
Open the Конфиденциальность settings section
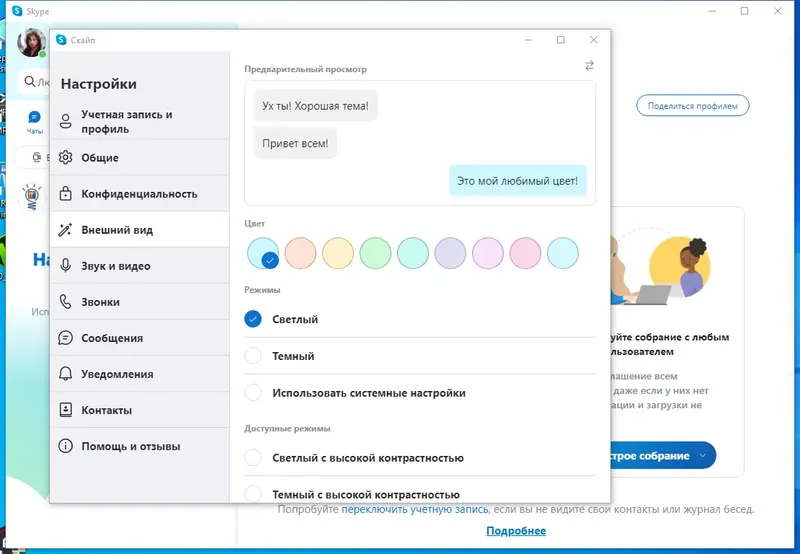[x=140, y=193]
